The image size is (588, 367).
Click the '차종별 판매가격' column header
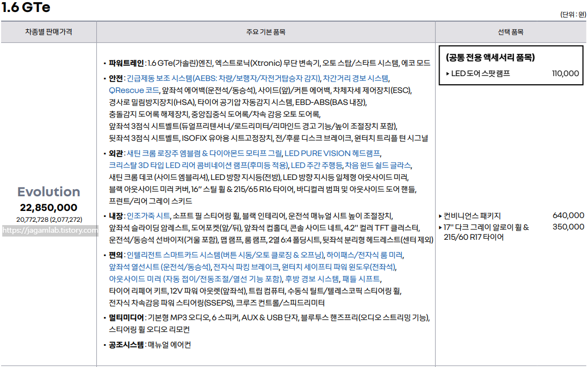coord(48,32)
